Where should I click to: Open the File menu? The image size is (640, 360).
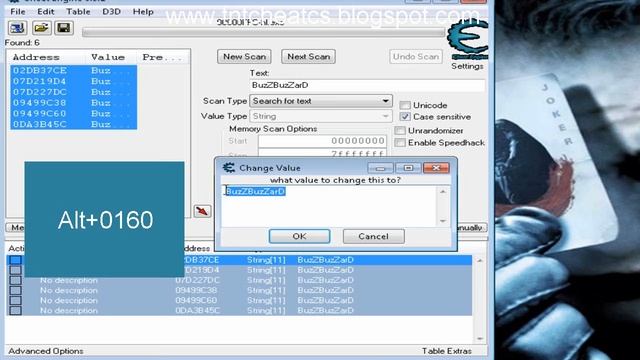(x=18, y=11)
